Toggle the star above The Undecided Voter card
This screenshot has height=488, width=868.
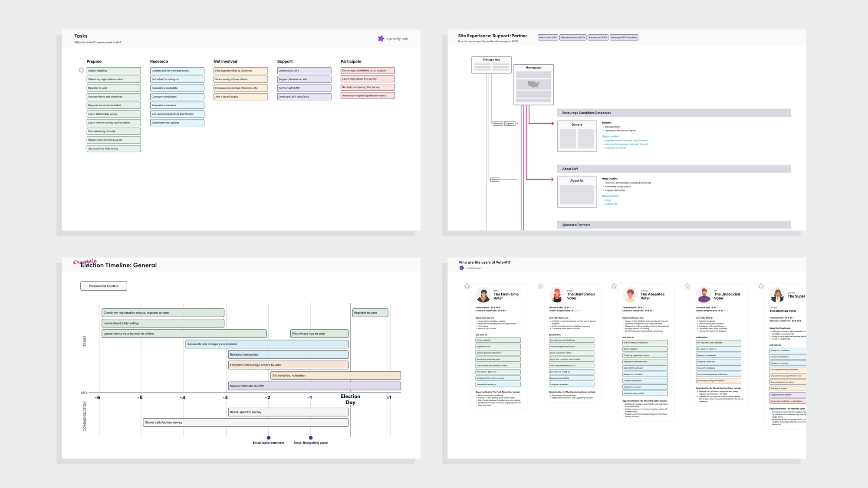687,286
